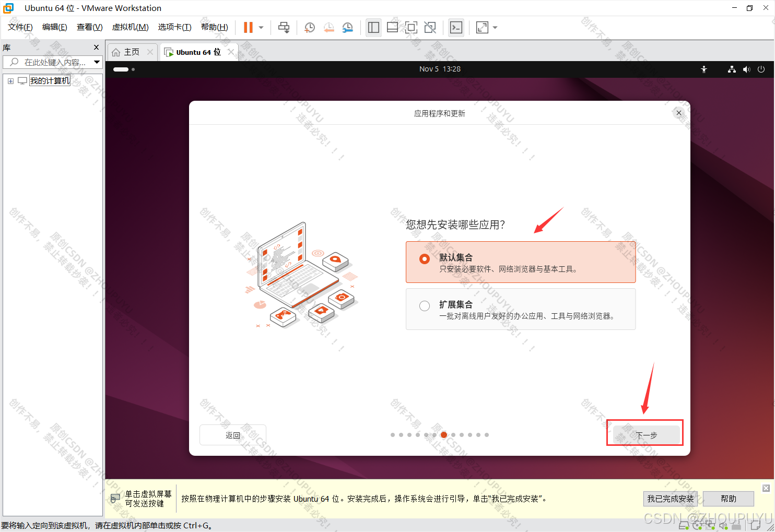The height and width of the screenshot is (532, 775).
Task: Open the console view icon
Action: coord(456,28)
